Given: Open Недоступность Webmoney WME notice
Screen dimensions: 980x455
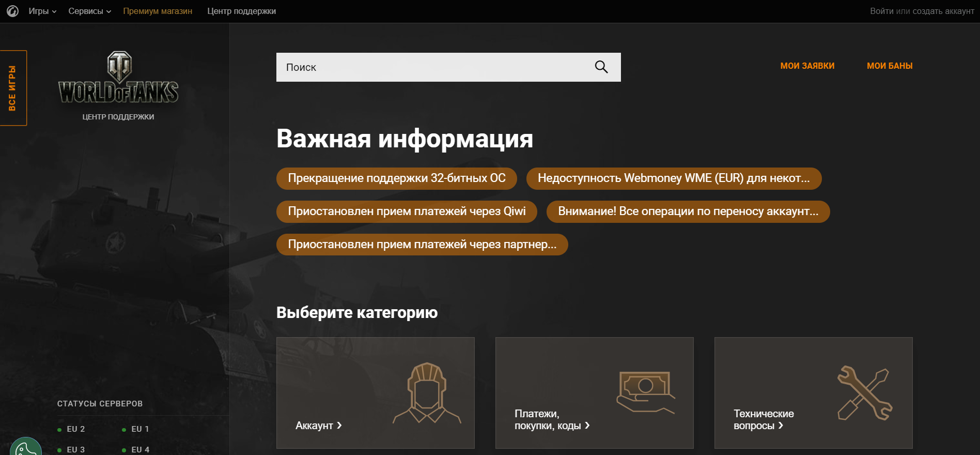Looking at the screenshot, I should [x=674, y=178].
